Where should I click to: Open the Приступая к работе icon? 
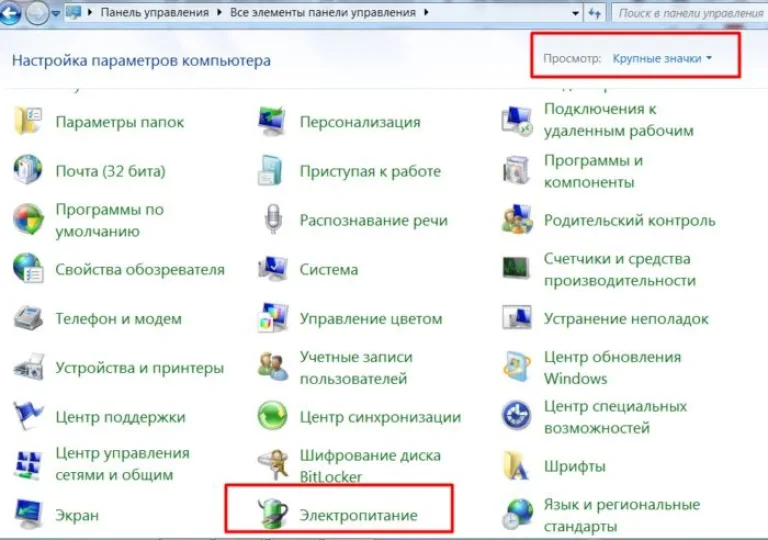tap(272, 171)
